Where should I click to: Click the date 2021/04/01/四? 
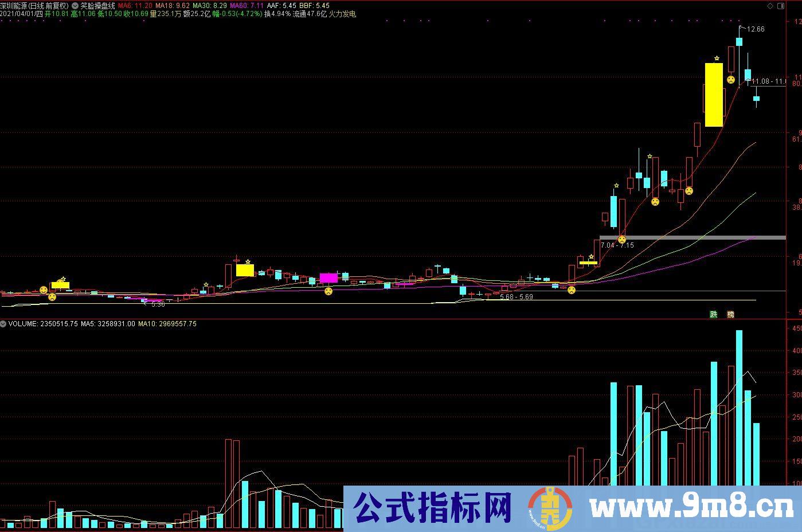pyautogui.click(x=22, y=14)
